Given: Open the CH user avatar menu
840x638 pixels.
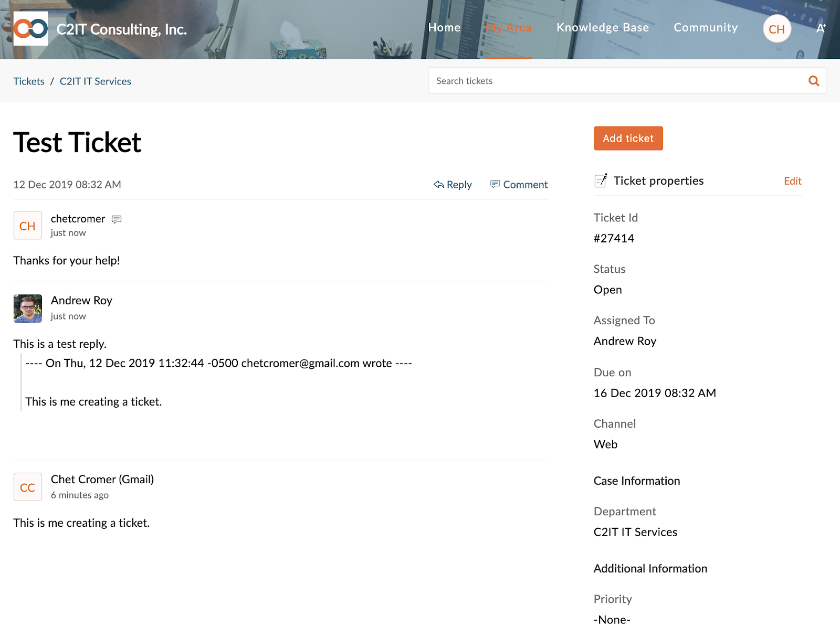Looking at the screenshot, I should (x=777, y=29).
